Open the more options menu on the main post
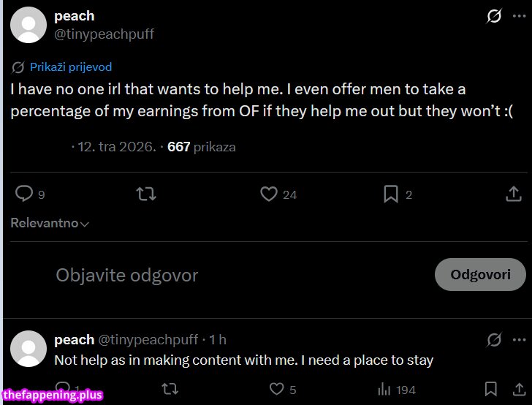Image resolution: width=532 pixels, height=405 pixels. pos(519,16)
